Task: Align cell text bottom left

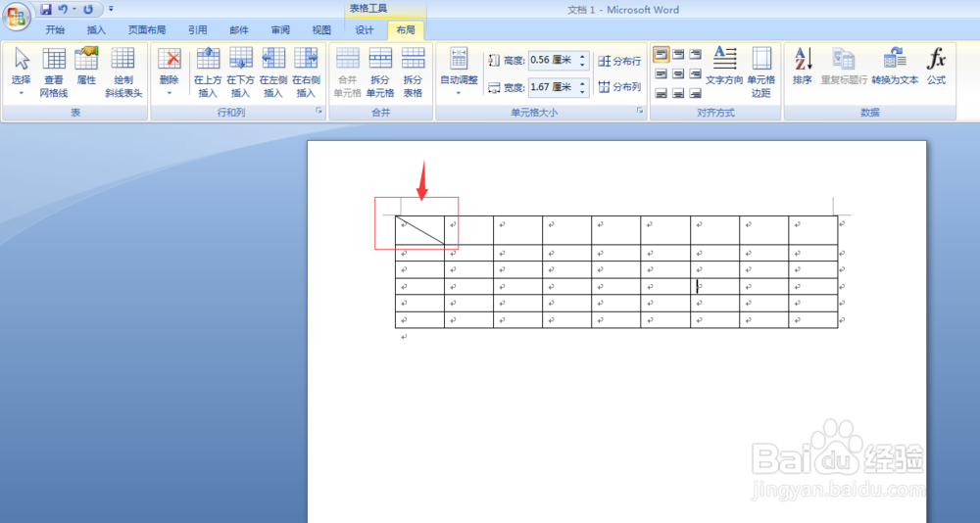Action: pyautogui.click(x=661, y=93)
